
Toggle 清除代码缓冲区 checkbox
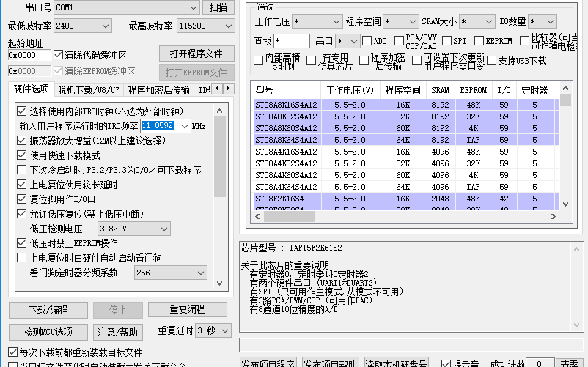[58, 55]
